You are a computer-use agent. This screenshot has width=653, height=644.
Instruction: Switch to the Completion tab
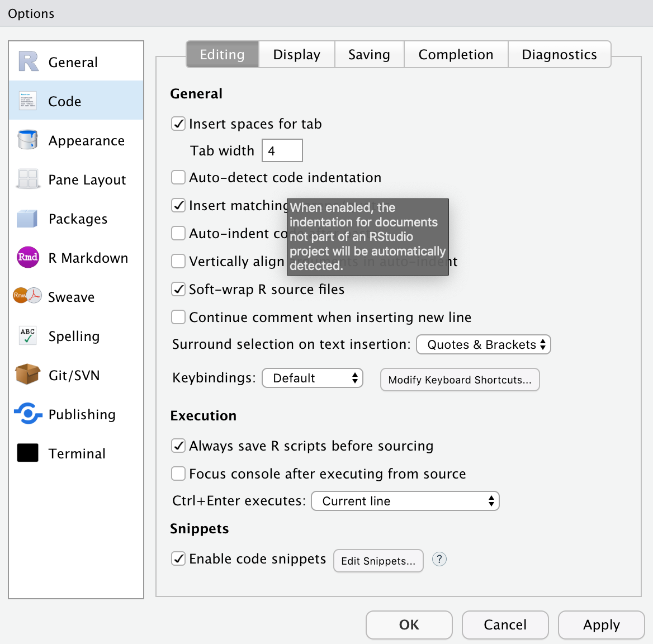pos(456,54)
